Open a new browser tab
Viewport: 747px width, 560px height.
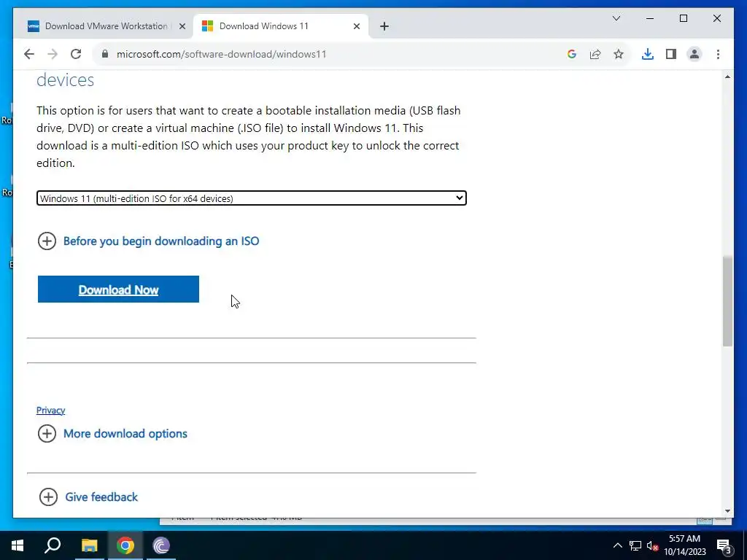(x=384, y=26)
